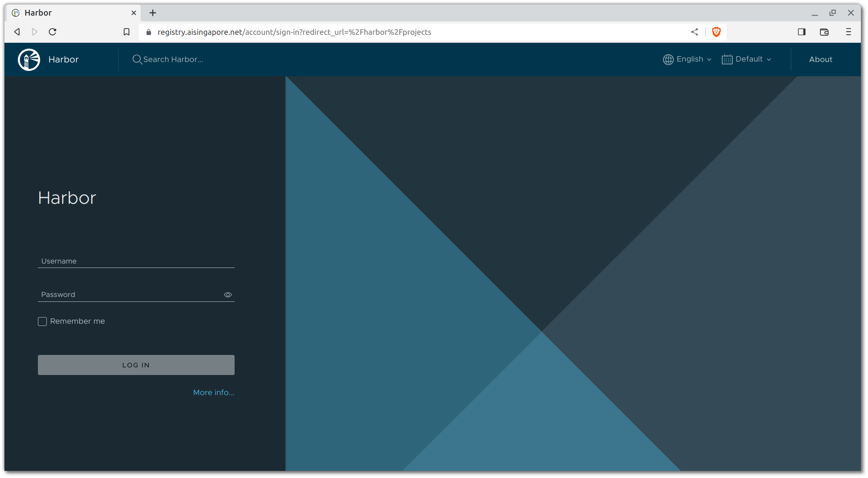Click the Harbor title in the header
Viewport: 868px width, 478px height.
(63, 59)
